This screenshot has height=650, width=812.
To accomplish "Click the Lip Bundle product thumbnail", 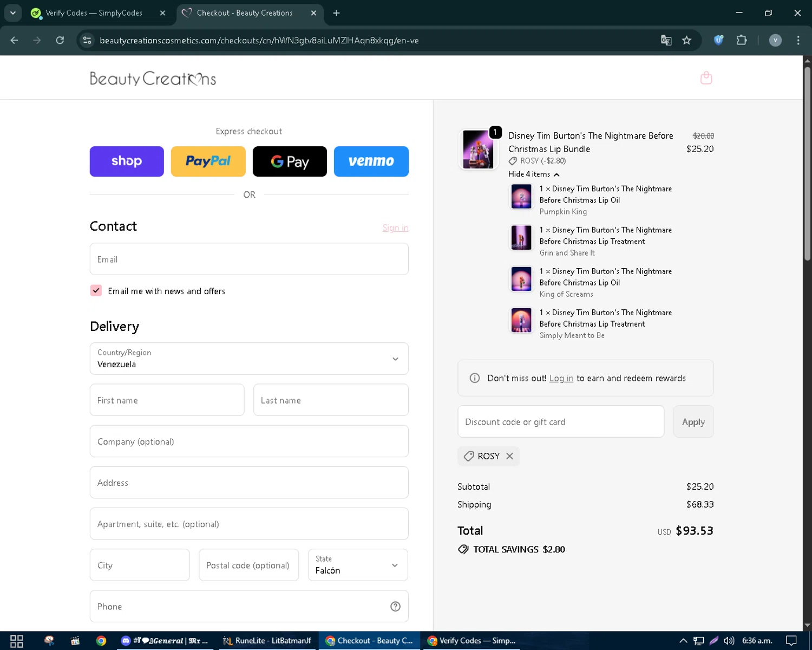I will [478, 149].
